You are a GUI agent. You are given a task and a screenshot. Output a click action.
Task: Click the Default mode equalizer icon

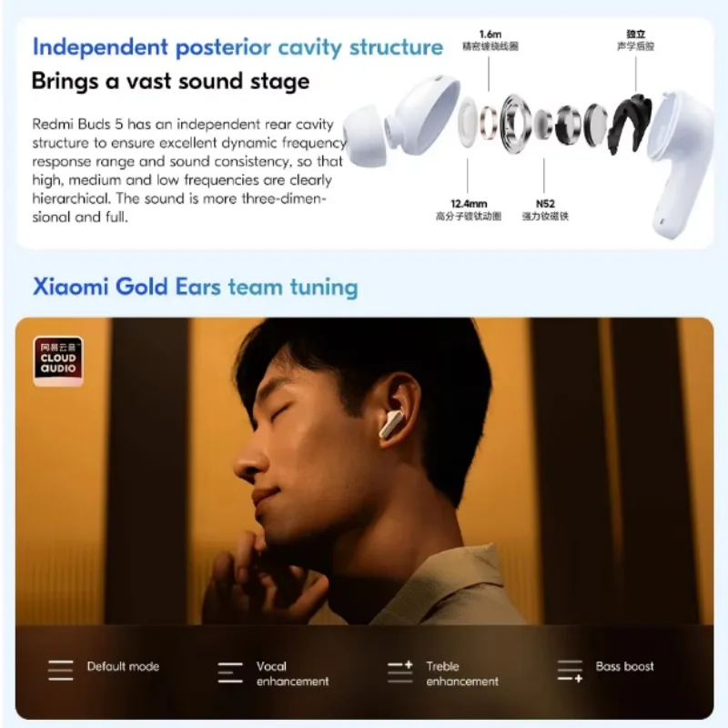60,671
